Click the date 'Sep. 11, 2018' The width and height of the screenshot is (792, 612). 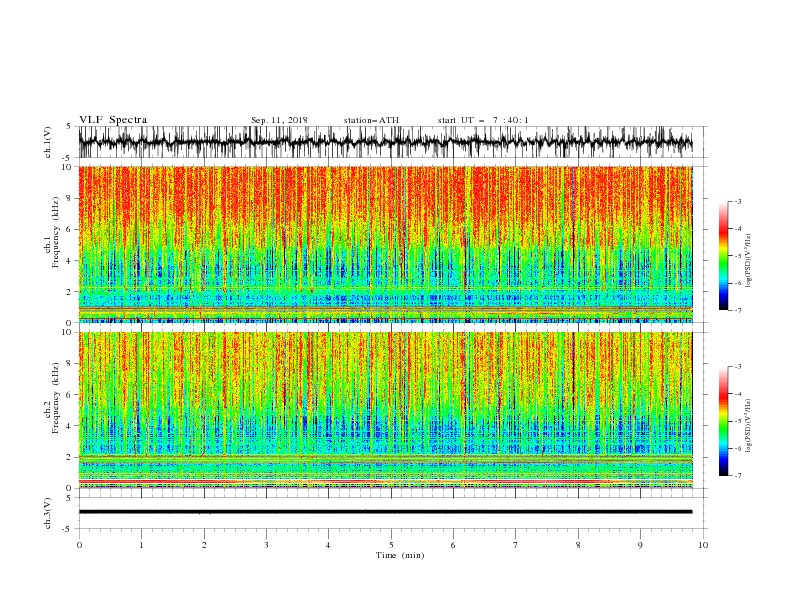tap(279, 120)
